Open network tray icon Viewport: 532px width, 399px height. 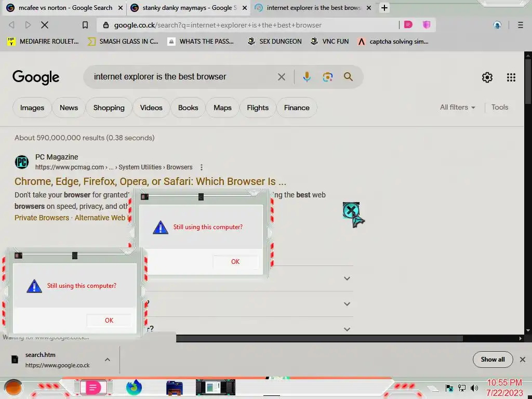(x=462, y=388)
